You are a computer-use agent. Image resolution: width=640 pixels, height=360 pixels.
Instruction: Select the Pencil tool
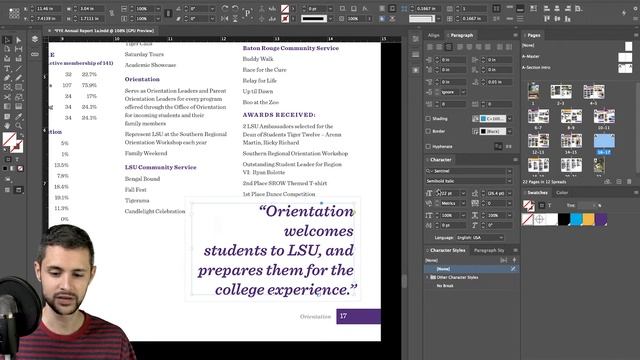[18, 78]
